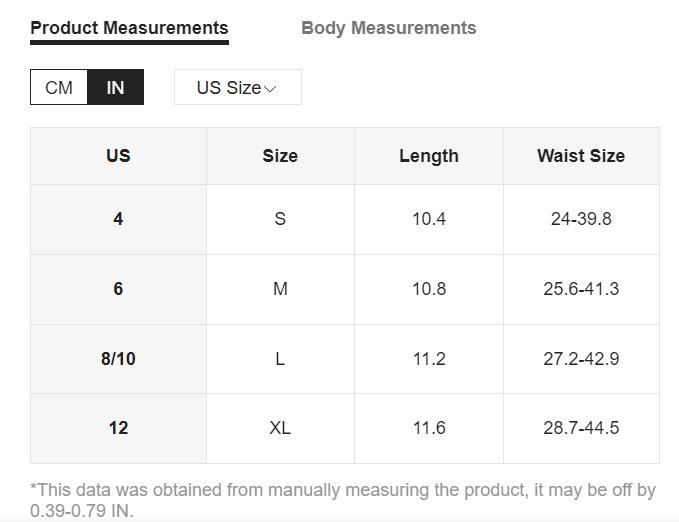The height and width of the screenshot is (522, 679).
Task: Click the Size column header
Action: pyautogui.click(x=280, y=156)
